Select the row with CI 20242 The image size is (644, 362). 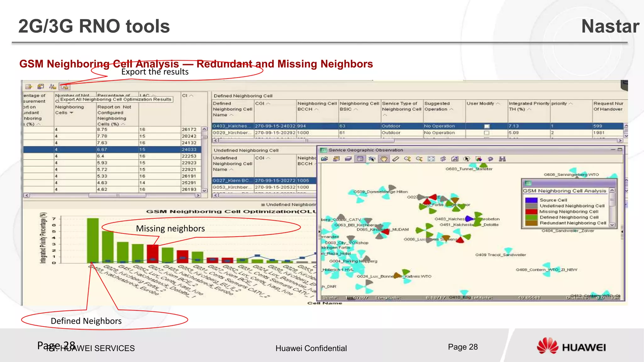coord(112,136)
